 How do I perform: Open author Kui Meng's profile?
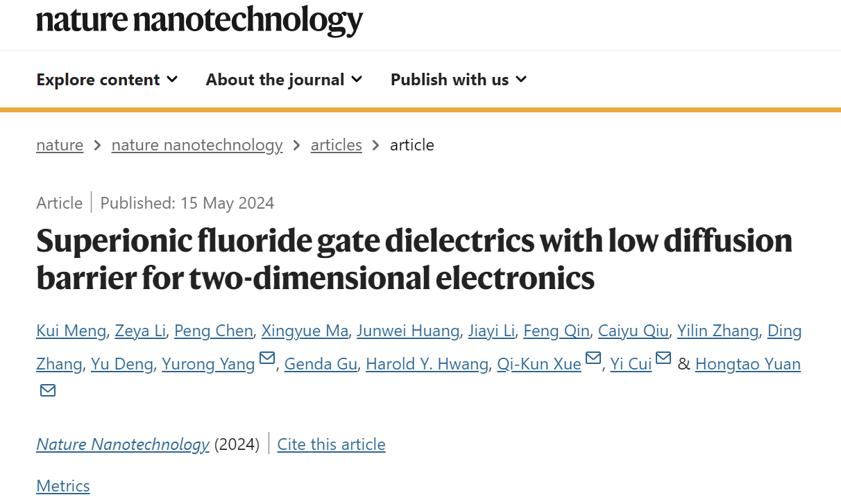[x=71, y=331]
